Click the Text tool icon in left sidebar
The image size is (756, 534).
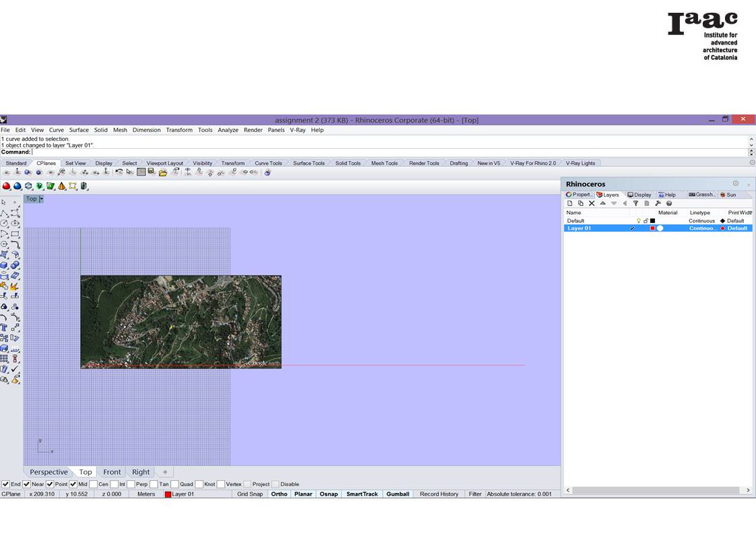point(4,328)
